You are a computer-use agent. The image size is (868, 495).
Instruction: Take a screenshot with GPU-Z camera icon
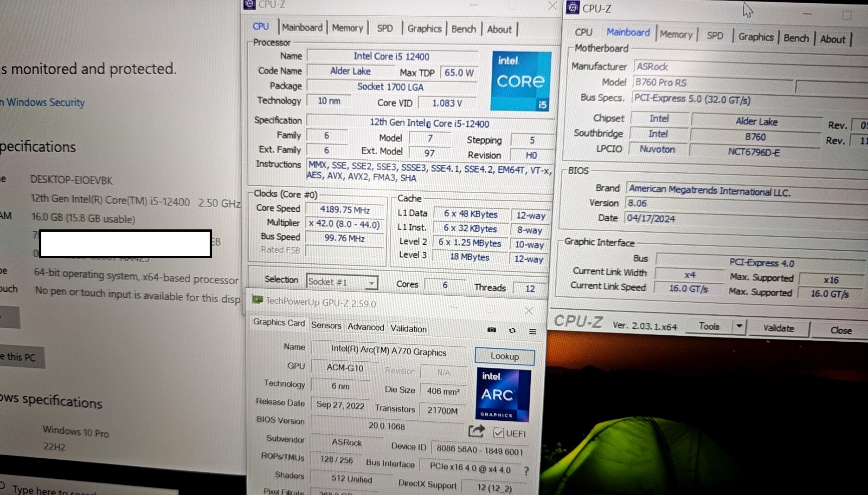click(x=492, y=330)
